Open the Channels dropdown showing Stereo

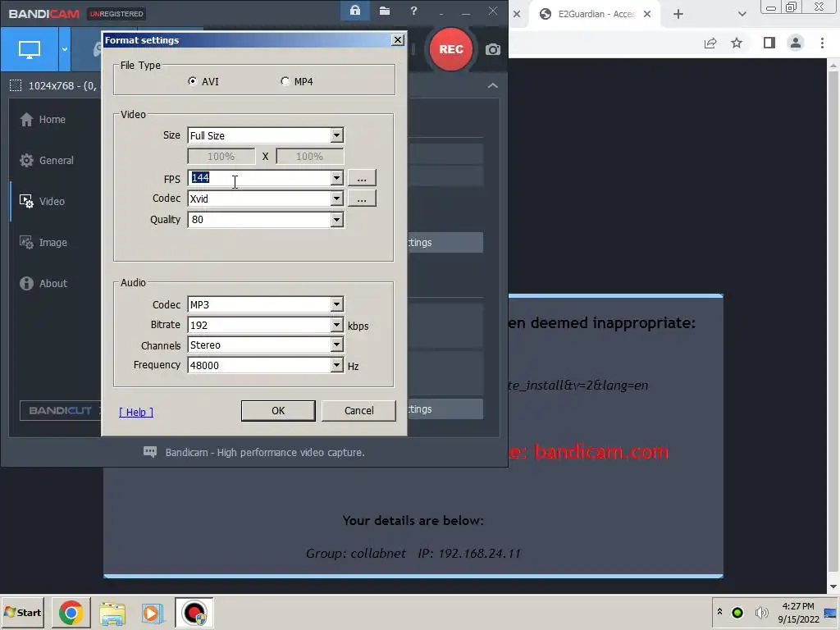336,345
